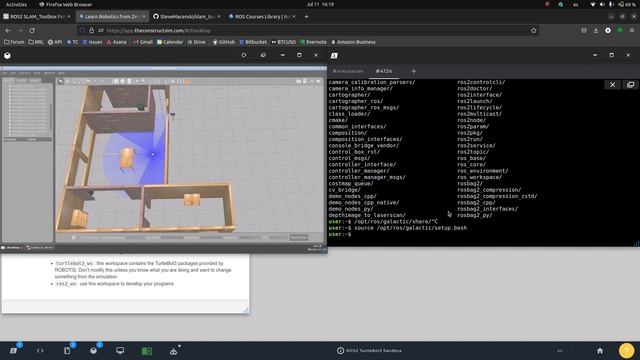Choose the translate mode tool in Gazebo
This screenshot has height=360, width=640.
click(x=67, y=81)
